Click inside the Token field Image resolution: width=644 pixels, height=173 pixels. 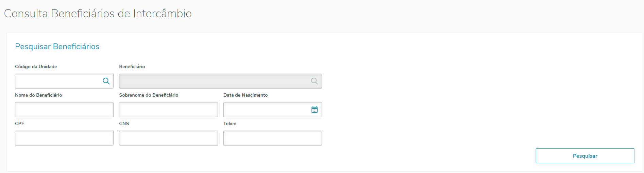(272, 138)
